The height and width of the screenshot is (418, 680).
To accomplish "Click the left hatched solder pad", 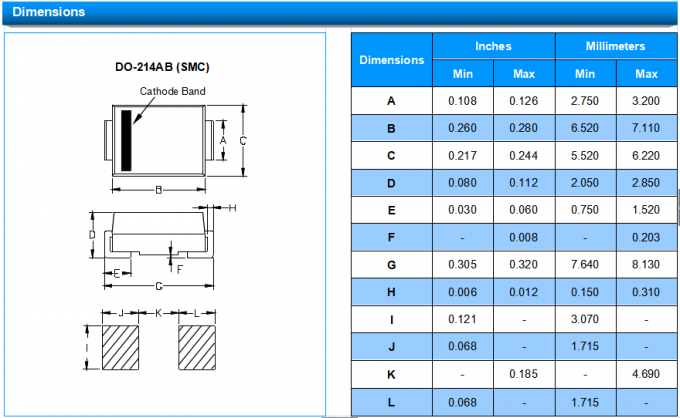I will (x=121, y=346).
